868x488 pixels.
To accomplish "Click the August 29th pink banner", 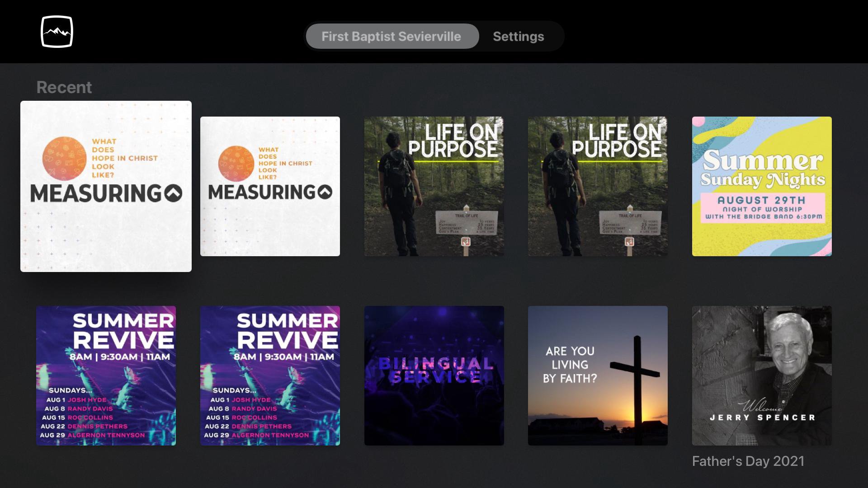I will click(x=763, y=208).
